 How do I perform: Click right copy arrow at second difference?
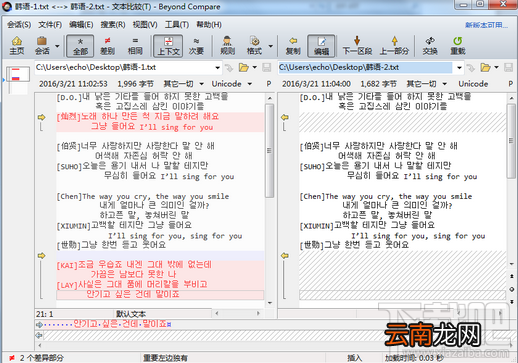tap(285, 256)
